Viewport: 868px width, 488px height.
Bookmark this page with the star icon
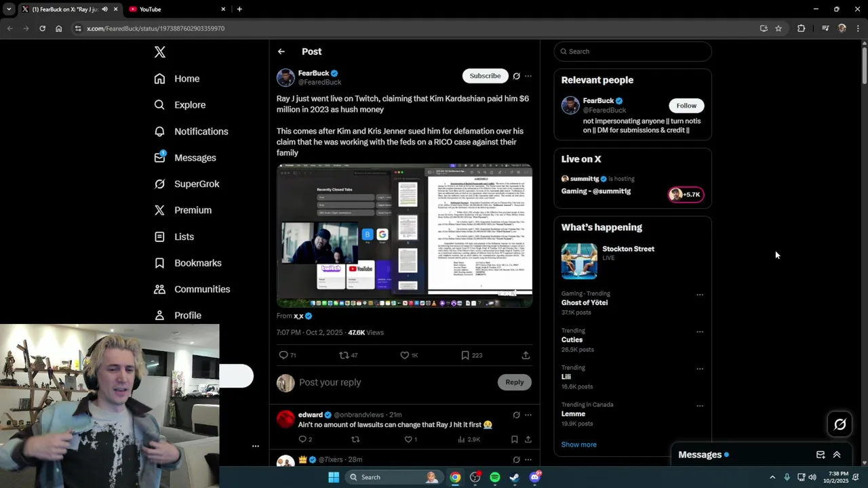tap(778, 28)
